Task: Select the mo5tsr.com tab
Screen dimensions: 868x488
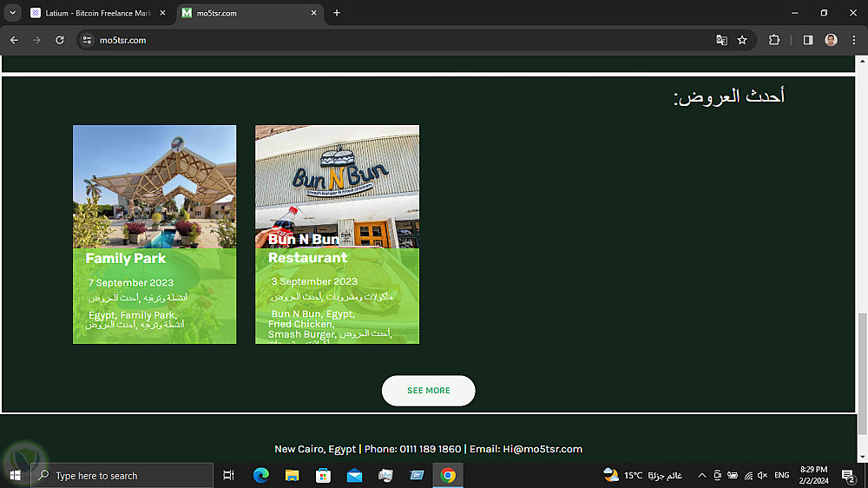Action: pos(249,13)
